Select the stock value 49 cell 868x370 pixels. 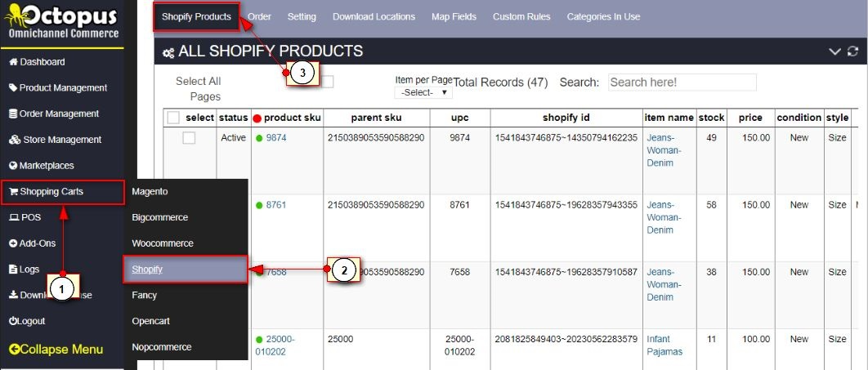pos(711,138)
